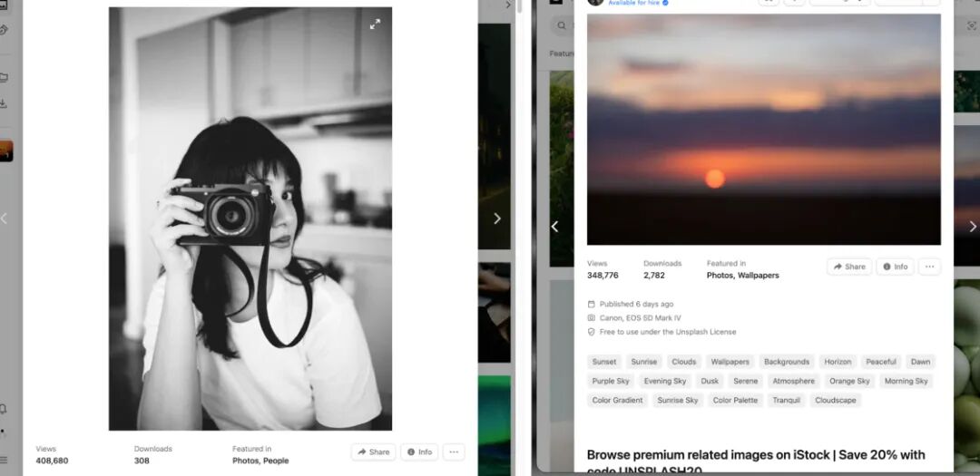This screenshot has height=476, width=980.
Task: Click the views count 408,680
Action: pos(52,461)
